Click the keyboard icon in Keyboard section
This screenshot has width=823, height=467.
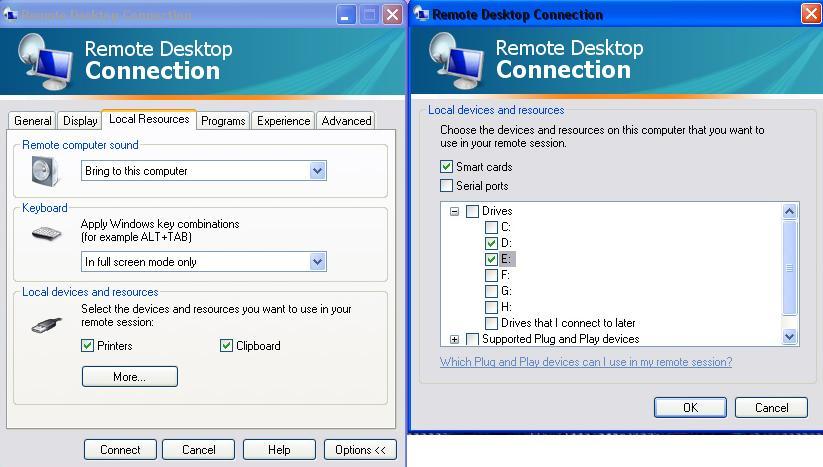[x=45, y=234]
